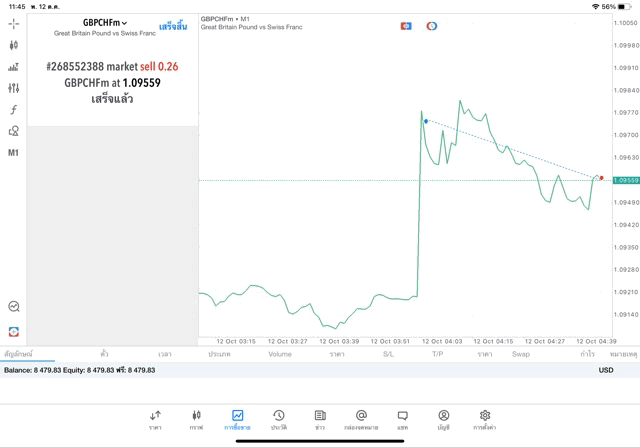Viewport: 640px width, 447px height.
Task: Tap the GBPCHFm • M1 chart title
Action: click(225, 19)
